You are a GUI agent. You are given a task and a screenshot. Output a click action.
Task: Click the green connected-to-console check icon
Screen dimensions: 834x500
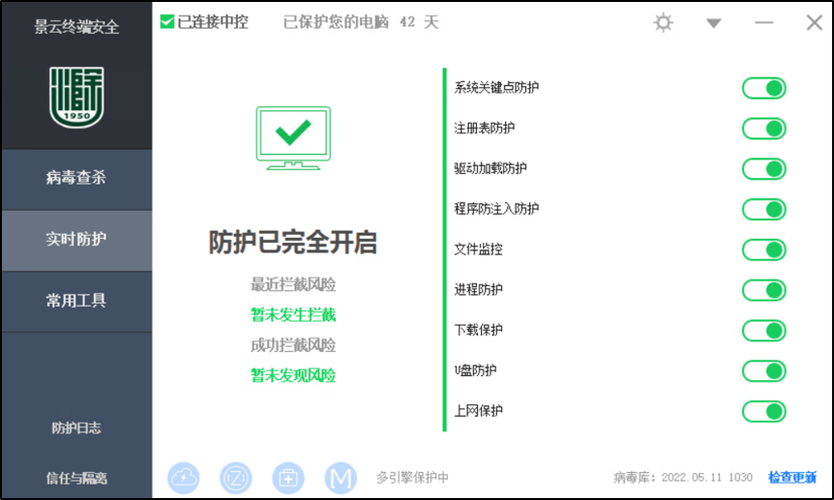click(167, 22)
